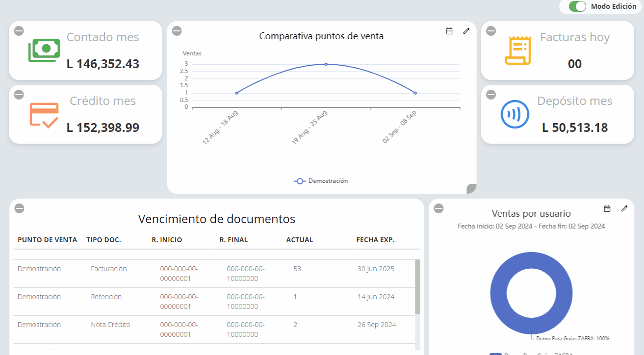Click the documents table scrollbar
644x355 pixels.
(x=418, y=287)
